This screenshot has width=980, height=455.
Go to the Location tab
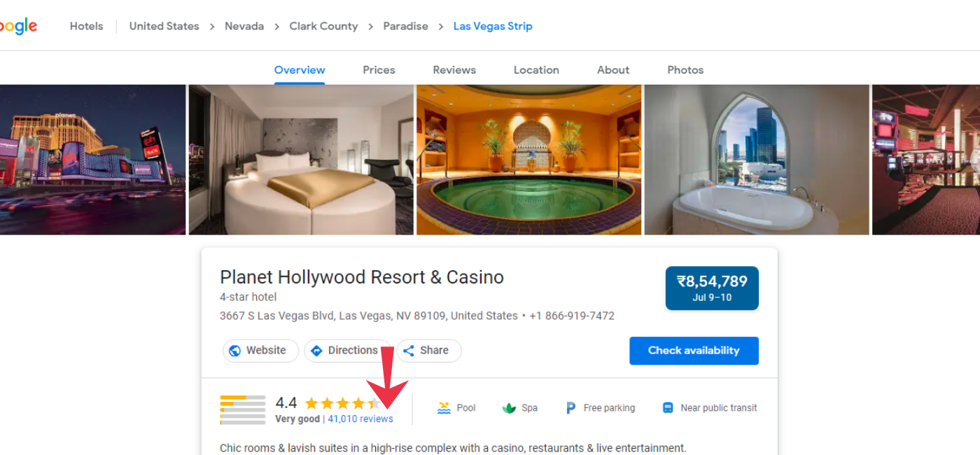pos(536,70)
